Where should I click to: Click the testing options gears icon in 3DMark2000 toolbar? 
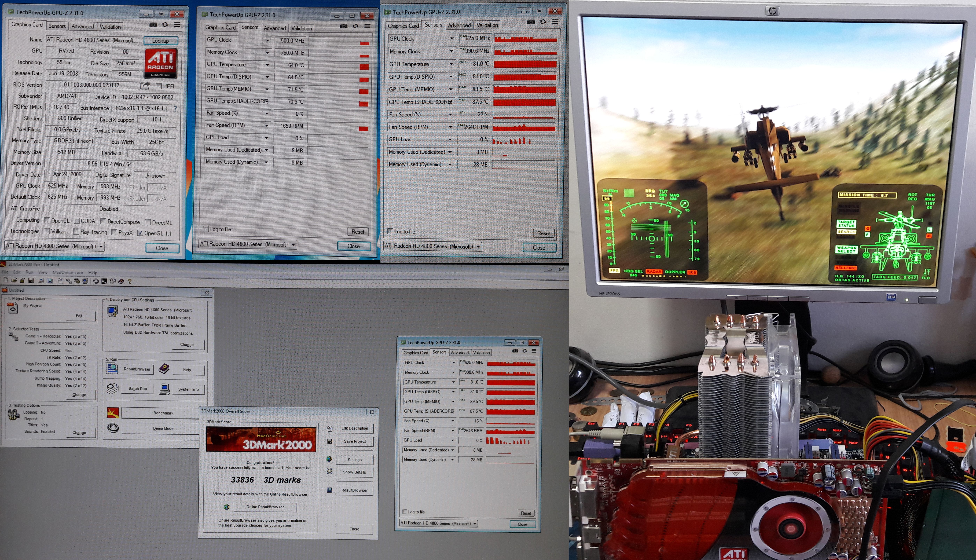(x=77, y=281)
